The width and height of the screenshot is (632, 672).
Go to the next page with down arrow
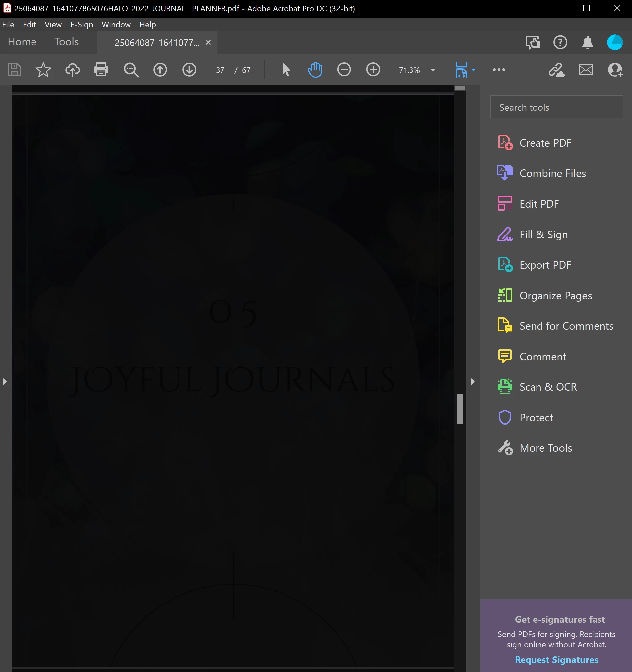click(189, 70)
